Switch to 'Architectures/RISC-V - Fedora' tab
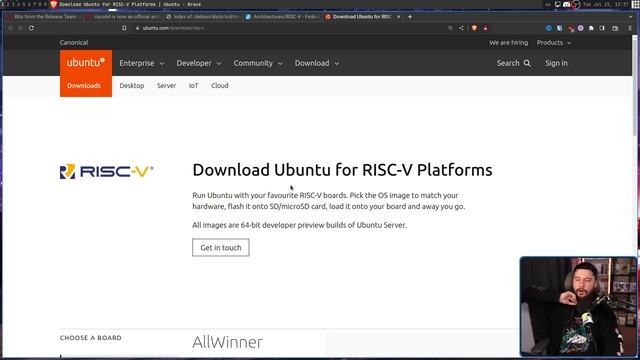 point(282,17)
